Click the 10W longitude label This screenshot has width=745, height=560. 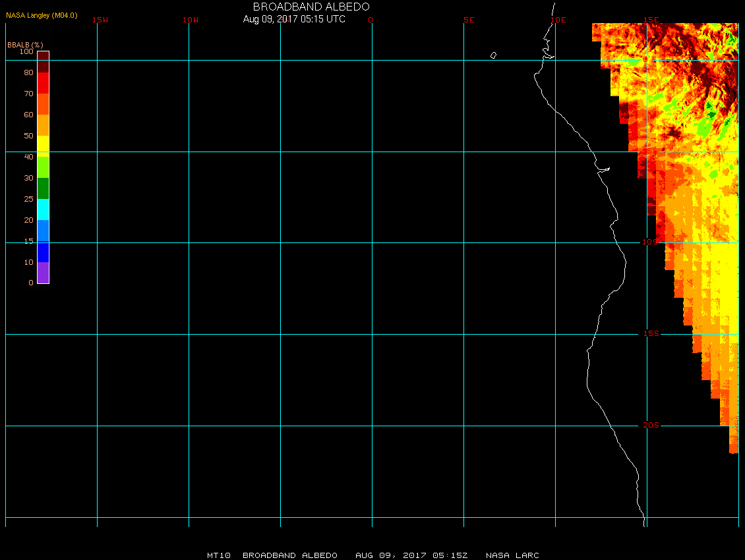point(191,20)
